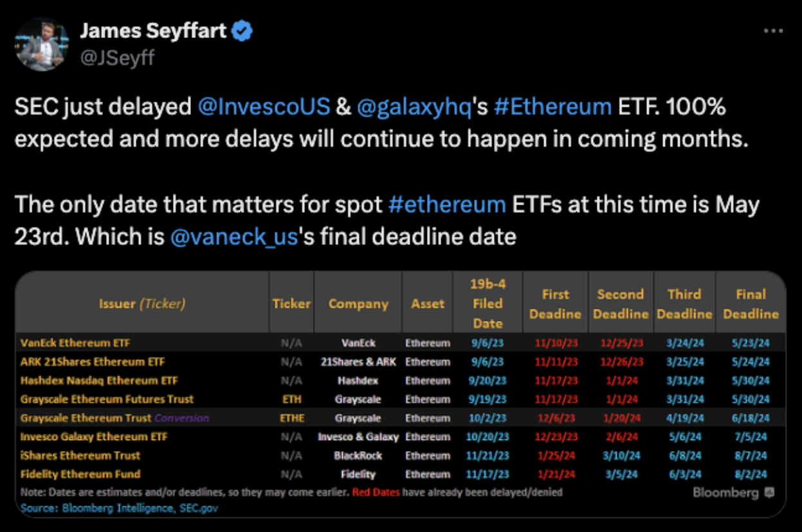Click the Grayscale Ethereum Trust Conversion row

(x=400, y=418)
